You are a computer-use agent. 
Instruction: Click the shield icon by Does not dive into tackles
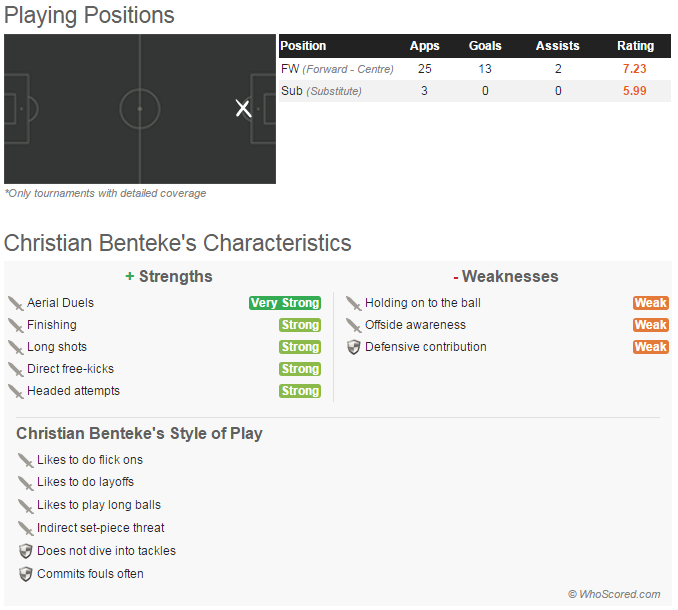(x=26, y=551)
